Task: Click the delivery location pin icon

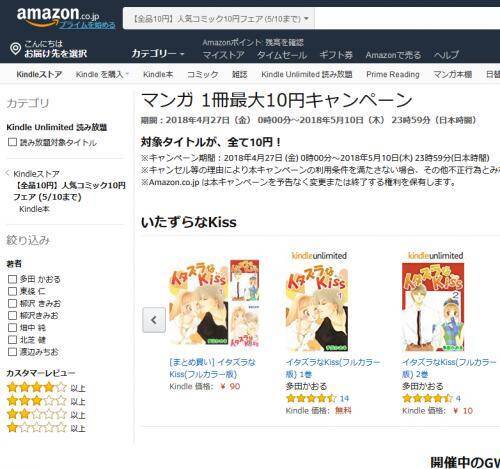Action: (15, 49)
